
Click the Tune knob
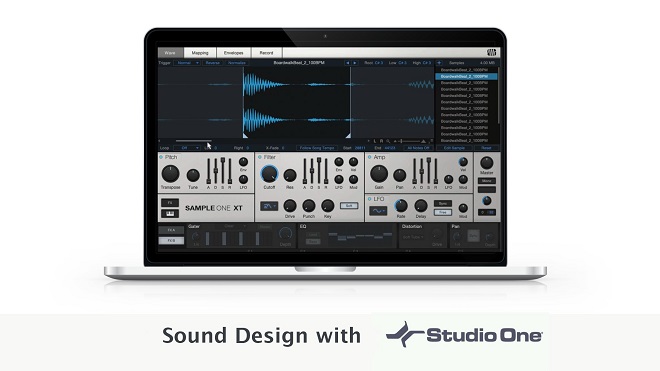(x=193, y=175)
